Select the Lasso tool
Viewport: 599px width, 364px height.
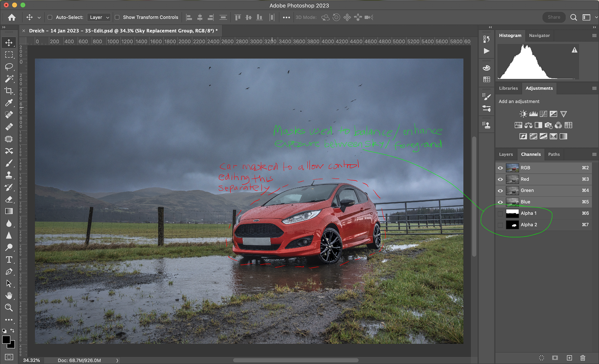tap(9, 67)
